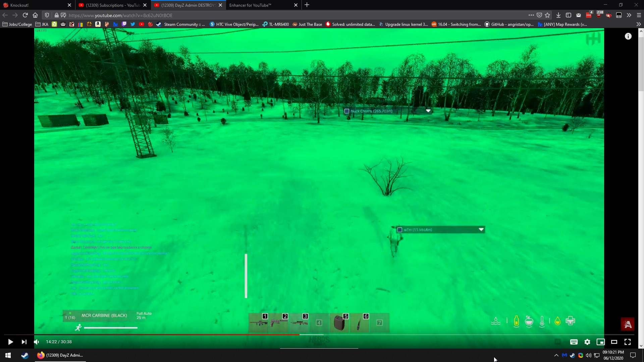Open the Twitter bookmark
The height and width of the screenshot is (362, 644).
tap(133, 24)
